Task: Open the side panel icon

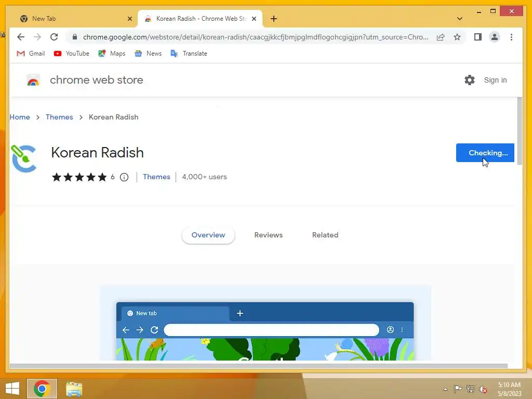Action: tap(478, 37)
